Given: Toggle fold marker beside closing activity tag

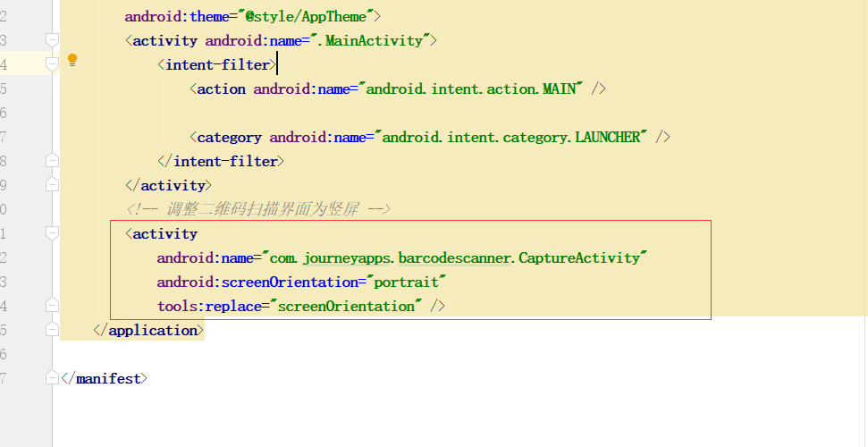Looking at the screenshot, I should coord(52,185).
